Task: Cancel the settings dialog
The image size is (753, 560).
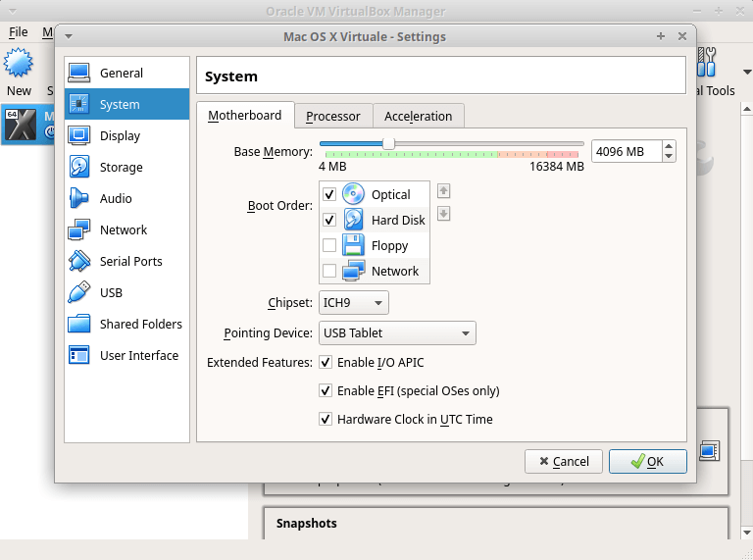Action: click(564, 462)
